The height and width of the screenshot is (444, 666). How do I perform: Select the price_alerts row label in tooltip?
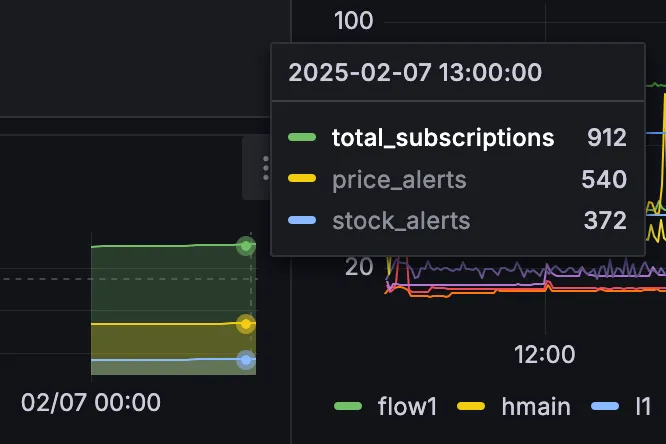point(399,180)
